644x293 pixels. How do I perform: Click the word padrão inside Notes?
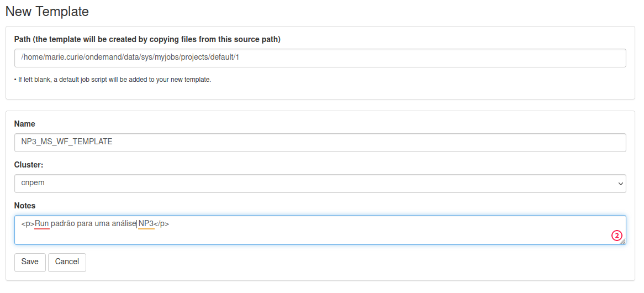click(x=64, y=223)
